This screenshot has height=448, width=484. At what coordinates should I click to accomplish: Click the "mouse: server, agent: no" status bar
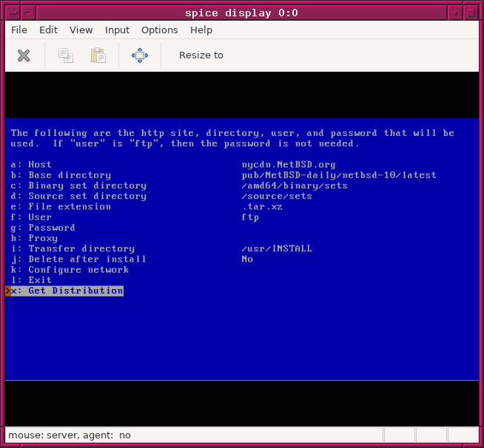(70, 435)
